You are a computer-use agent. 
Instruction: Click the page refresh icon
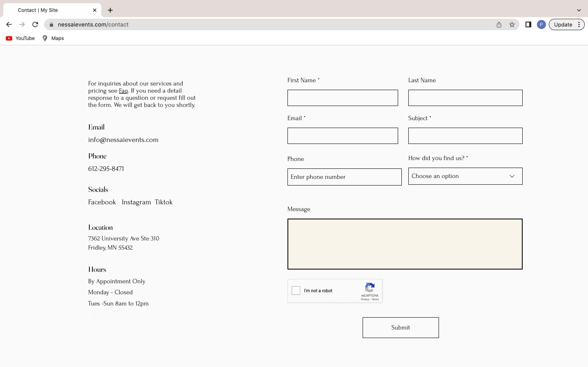(x=36, y=24)
